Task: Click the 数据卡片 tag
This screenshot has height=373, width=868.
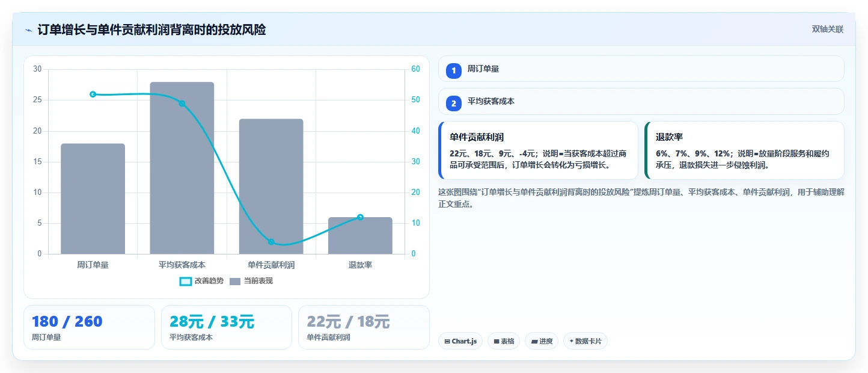Action: point(585,341)
